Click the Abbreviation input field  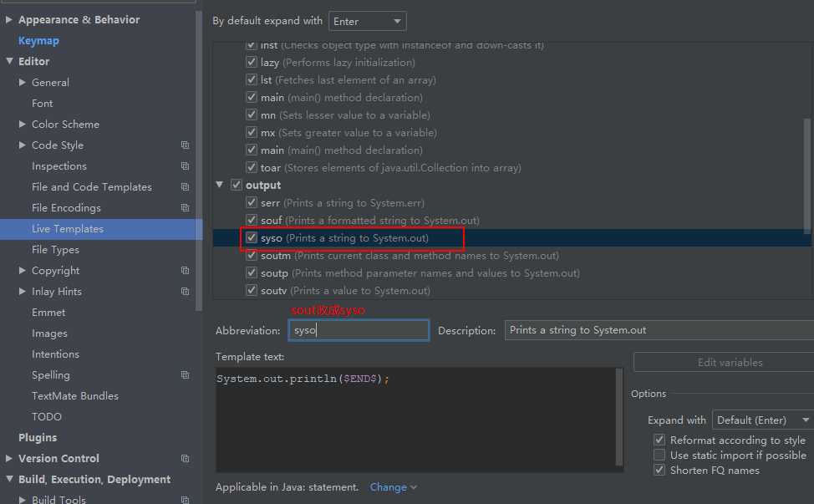359,330
